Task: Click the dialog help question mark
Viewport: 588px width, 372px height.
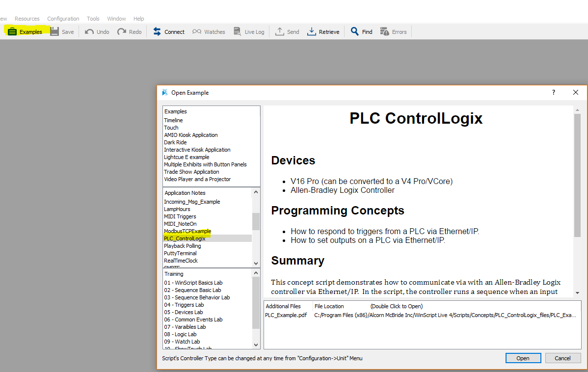Action: (x=554, y=92)
